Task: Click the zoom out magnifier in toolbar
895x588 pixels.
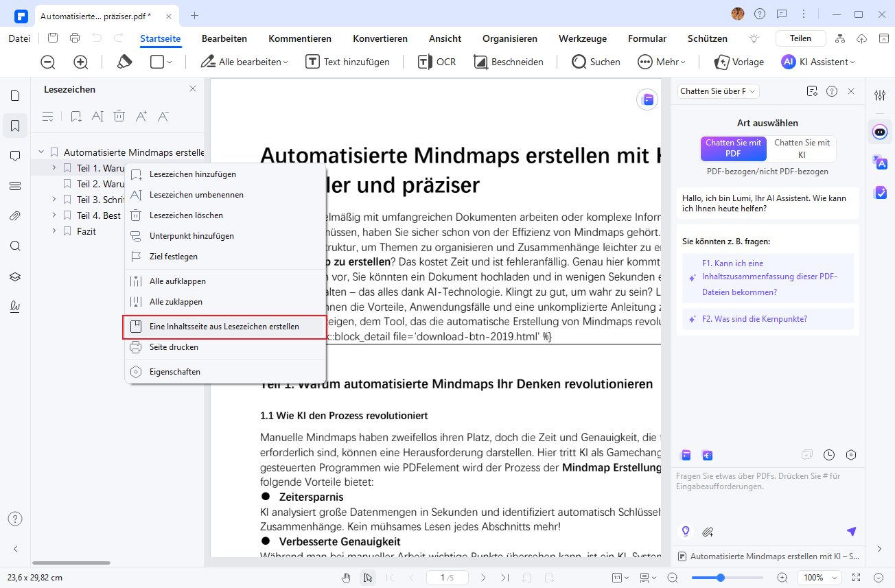Action: [48, 62]
